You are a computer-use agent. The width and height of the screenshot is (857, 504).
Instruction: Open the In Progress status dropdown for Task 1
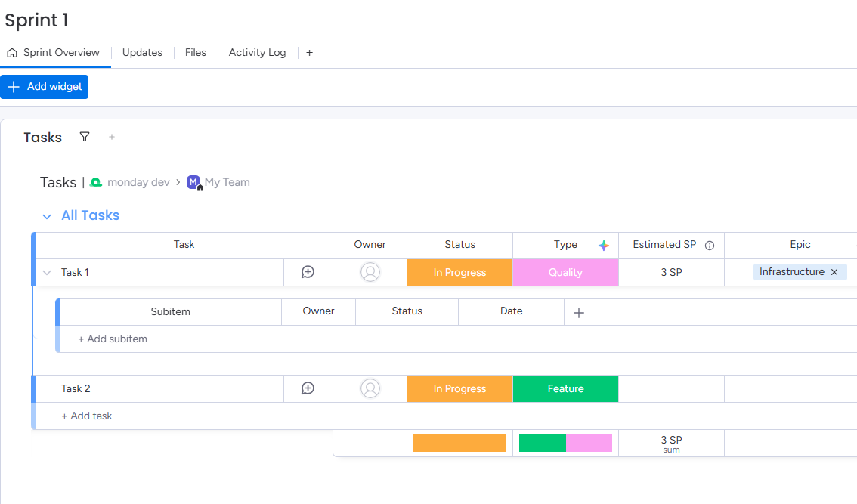click(x=459, y=272)
